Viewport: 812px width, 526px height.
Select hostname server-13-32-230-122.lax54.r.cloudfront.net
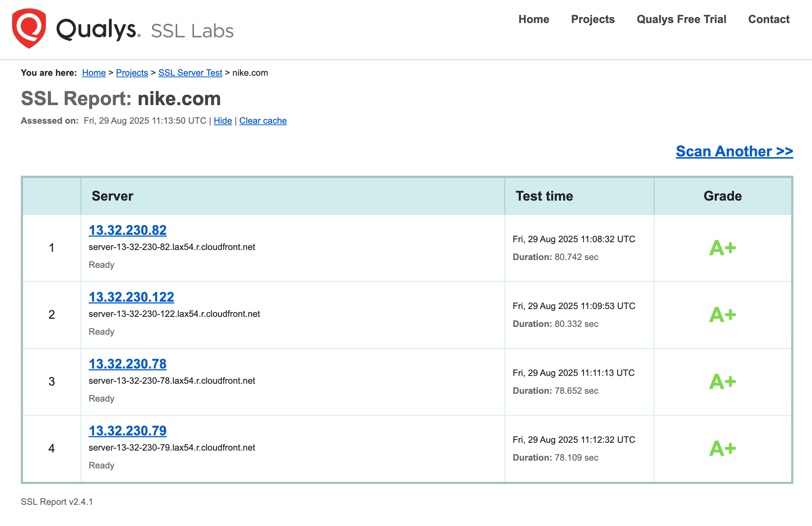point(174,314)
